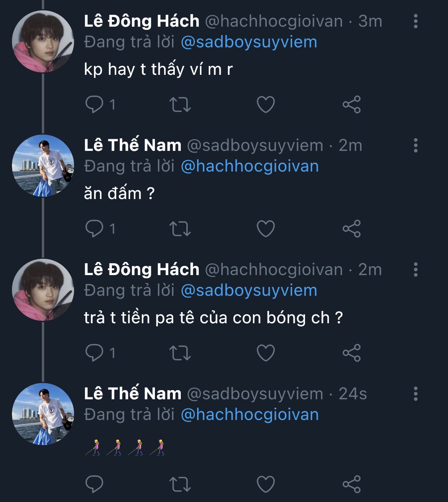
Task: Open more options for the 3m-old tweet
Action: click(x=415, y=21)
